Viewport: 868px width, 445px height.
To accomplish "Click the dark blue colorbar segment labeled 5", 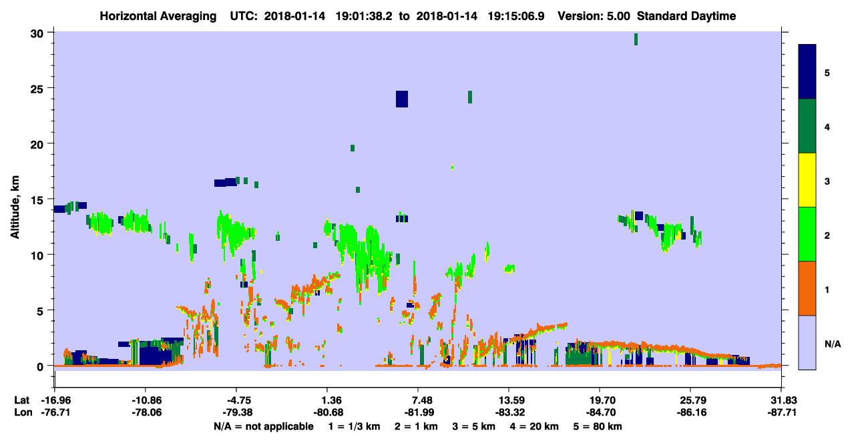I will [807, 72].
